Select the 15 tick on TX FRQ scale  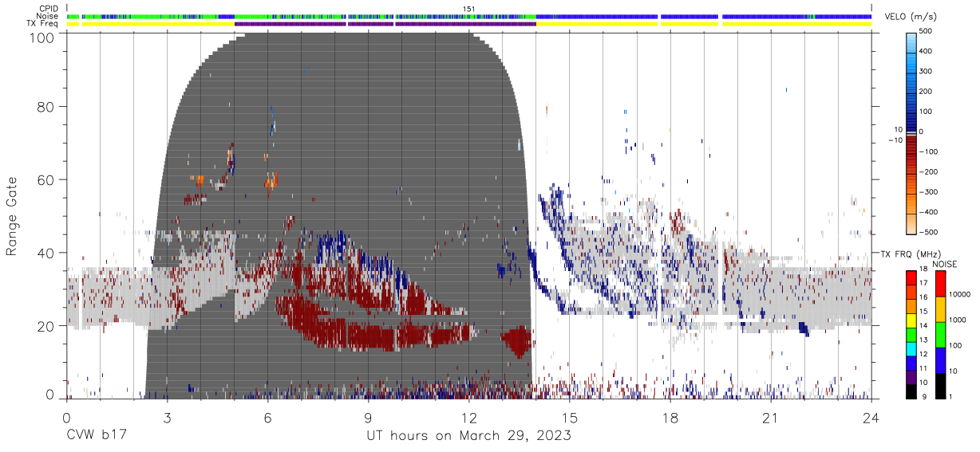pyautogui.click(x=925, y=311)
